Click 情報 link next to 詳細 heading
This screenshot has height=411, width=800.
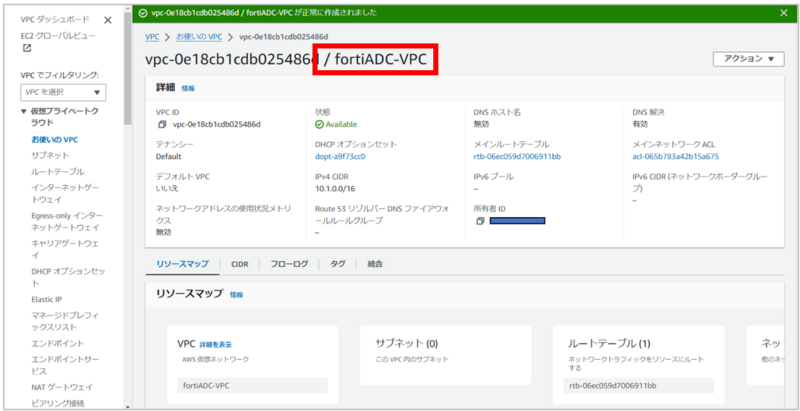[x=188, y=88]
